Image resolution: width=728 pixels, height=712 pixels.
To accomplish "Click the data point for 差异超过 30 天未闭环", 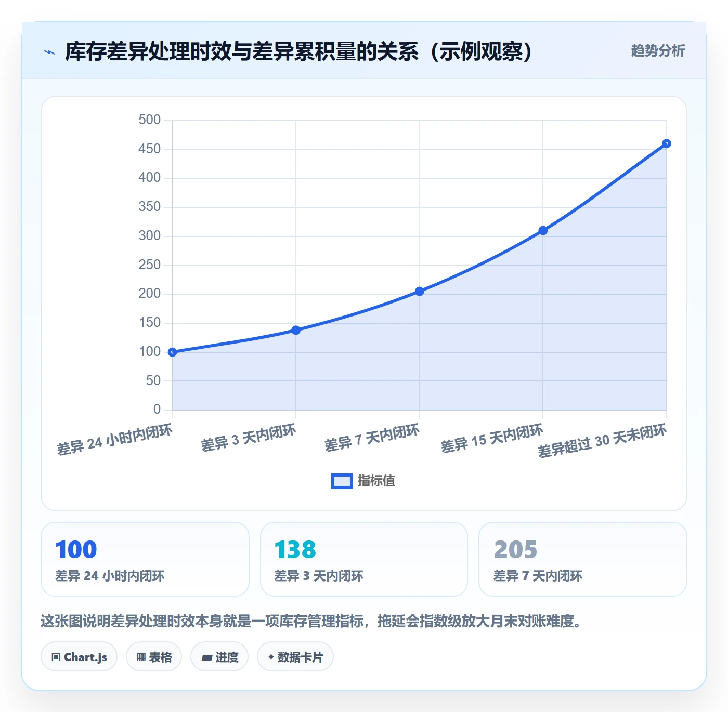I will coord(667,143).
